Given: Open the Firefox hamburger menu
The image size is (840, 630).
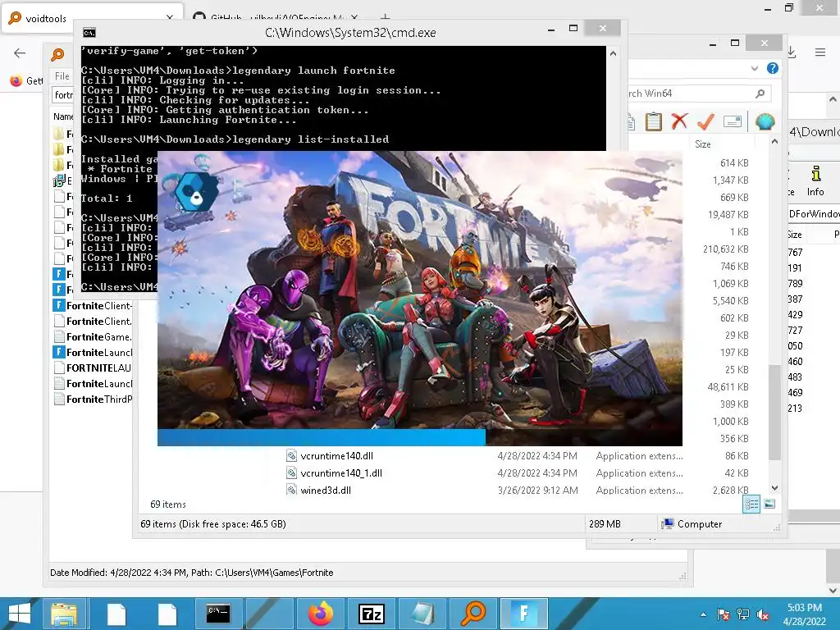Looking at the screenshot, I should (820, 52).
